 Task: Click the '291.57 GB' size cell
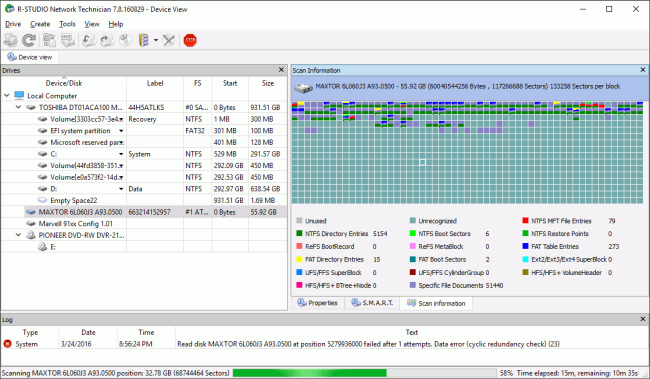pos(265,154)
